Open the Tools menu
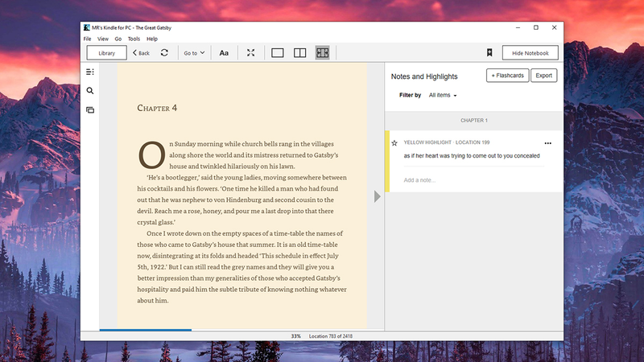644x362 pixels. (134, 39)
